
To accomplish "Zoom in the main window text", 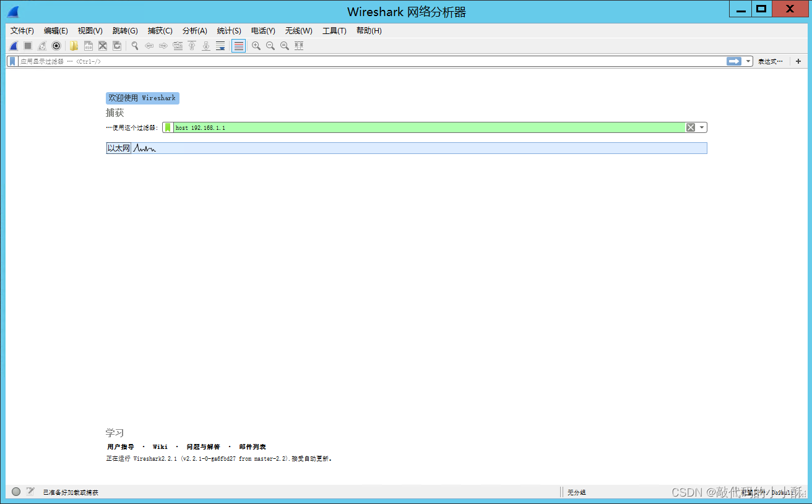I will [256, 46].
